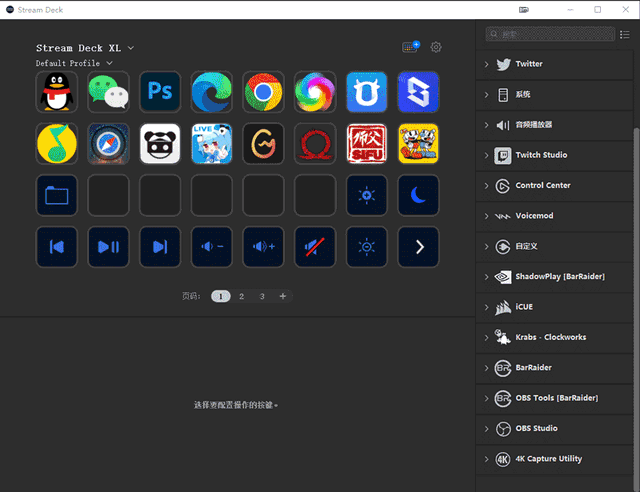Expand the 4K Capture Utility category
Image resolution: width=640 pixels, height=492 pixels.
click(554, 459)
